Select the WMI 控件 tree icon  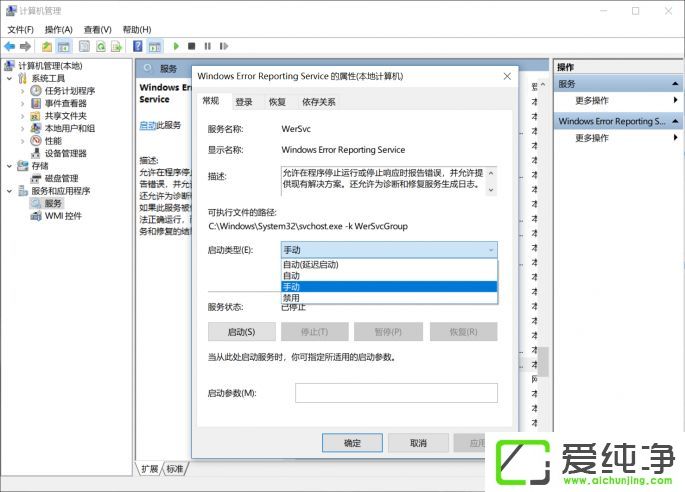tap(36, 216)
